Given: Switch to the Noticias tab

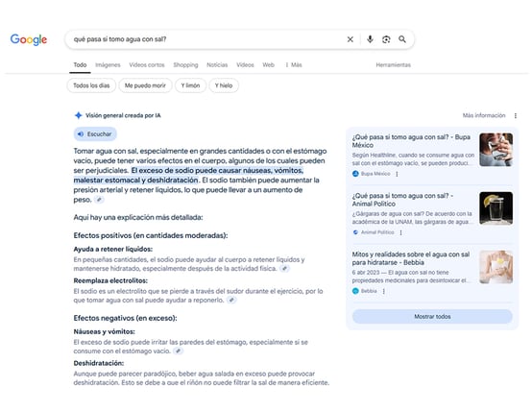Looking at the screenshot, I should [x=217, y=65].
